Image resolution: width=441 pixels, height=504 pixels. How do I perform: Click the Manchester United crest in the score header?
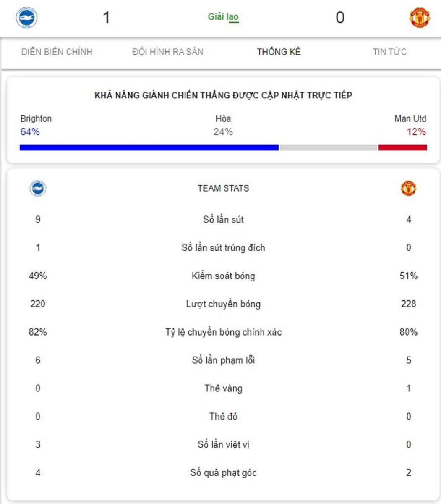[x=419, y=18]
